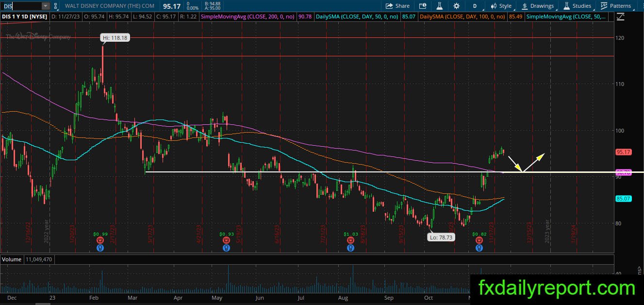The image size is (644, 305).
Task: Click the blue lightbulb icon below $0.99
Action: pyautogui.click(x=100, y=248)
